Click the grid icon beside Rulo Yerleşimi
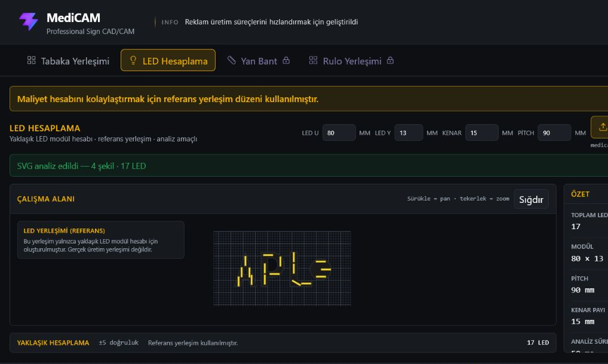Image resolution: width=608 pixels, height=364 pixels. tap(314, 60)
